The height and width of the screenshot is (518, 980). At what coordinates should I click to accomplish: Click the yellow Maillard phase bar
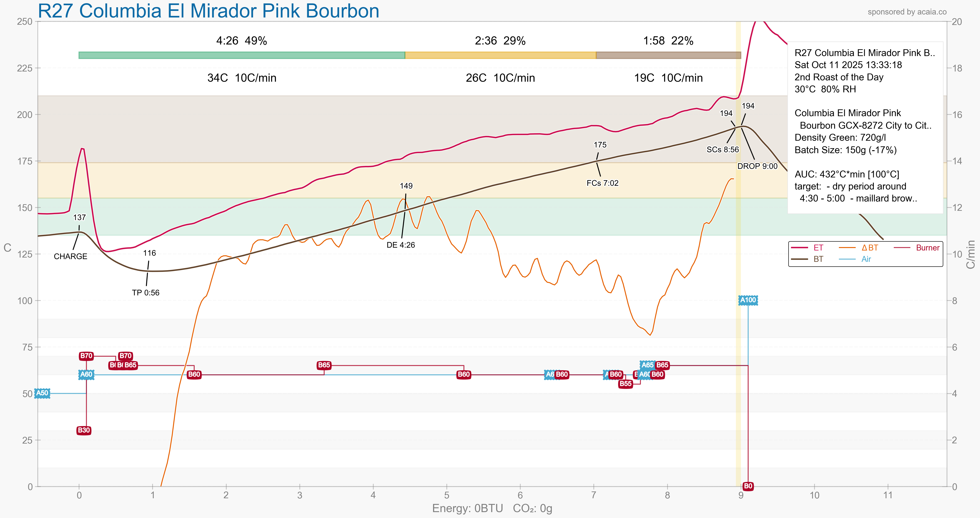500,55
